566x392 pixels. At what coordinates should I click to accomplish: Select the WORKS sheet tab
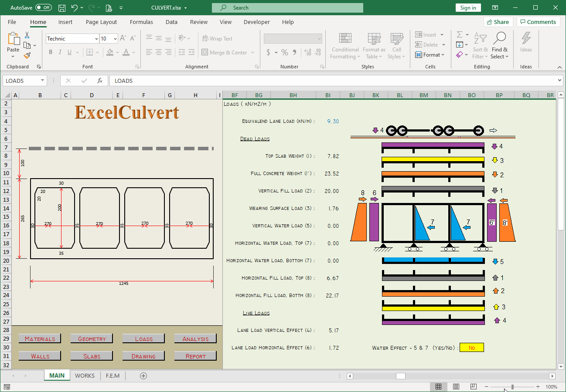click(x=85, y=375)
